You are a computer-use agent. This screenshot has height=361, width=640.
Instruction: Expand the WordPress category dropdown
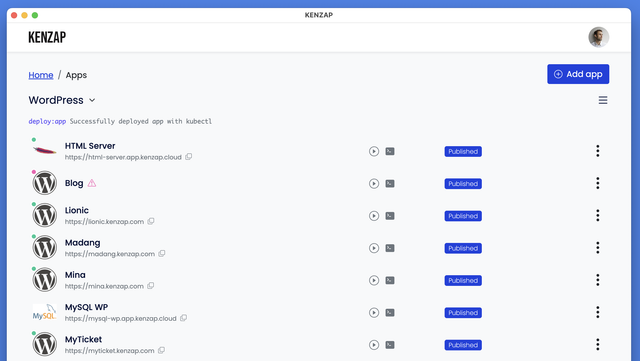62,100
